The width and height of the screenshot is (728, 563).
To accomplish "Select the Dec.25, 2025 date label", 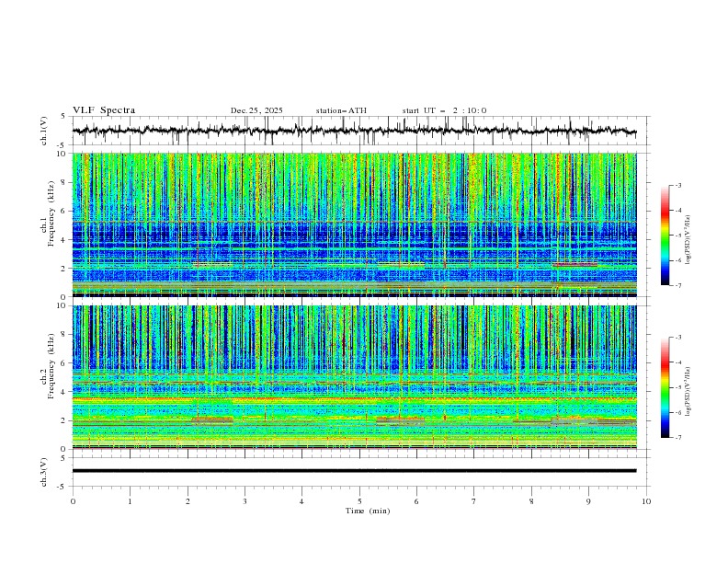I will click(x=256, y=110).
